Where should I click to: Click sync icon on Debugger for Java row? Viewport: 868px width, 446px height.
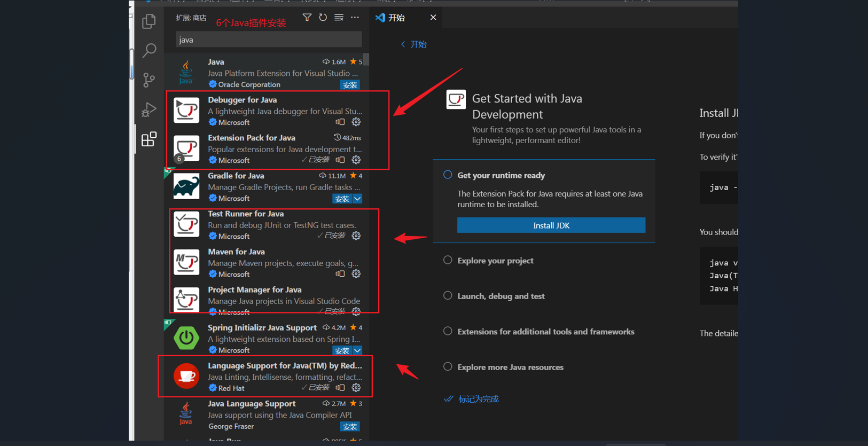point(340,122)
